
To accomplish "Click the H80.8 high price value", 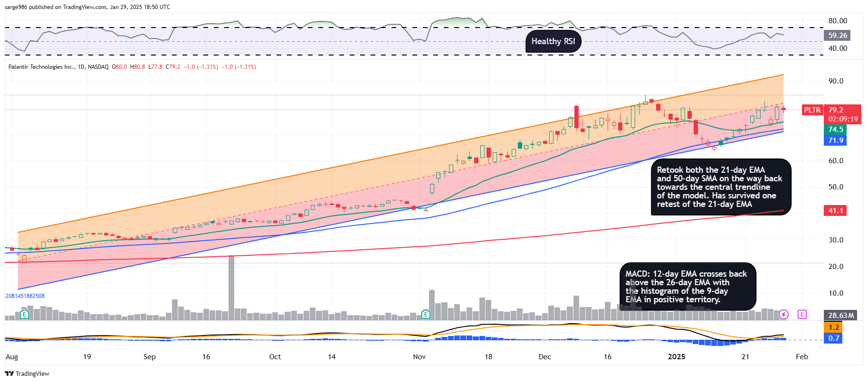I will point(137,67).
